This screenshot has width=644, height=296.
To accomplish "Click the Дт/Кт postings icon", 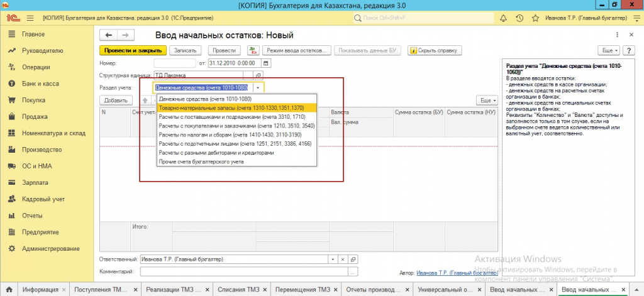I will click(x=253, y=50).
